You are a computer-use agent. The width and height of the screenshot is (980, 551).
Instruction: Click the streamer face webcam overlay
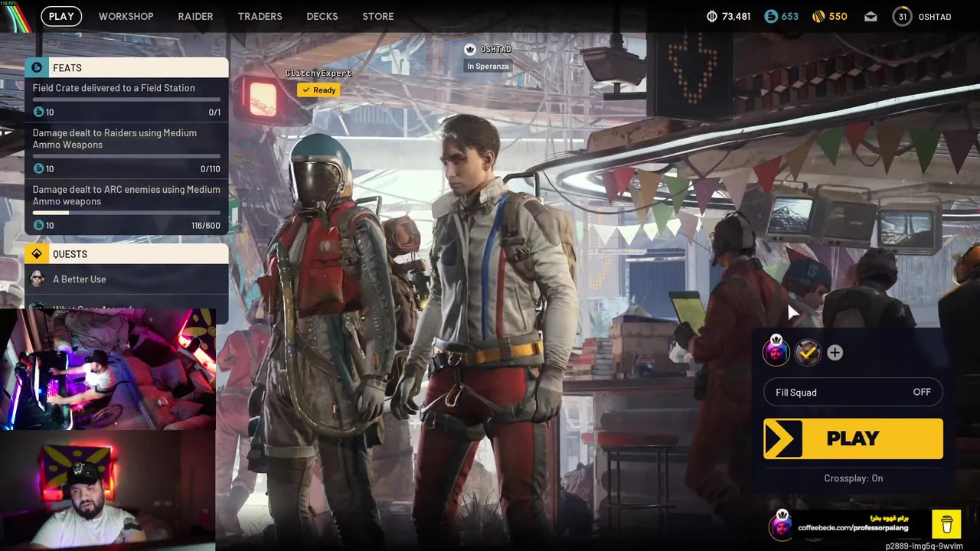tap(107, 490)
